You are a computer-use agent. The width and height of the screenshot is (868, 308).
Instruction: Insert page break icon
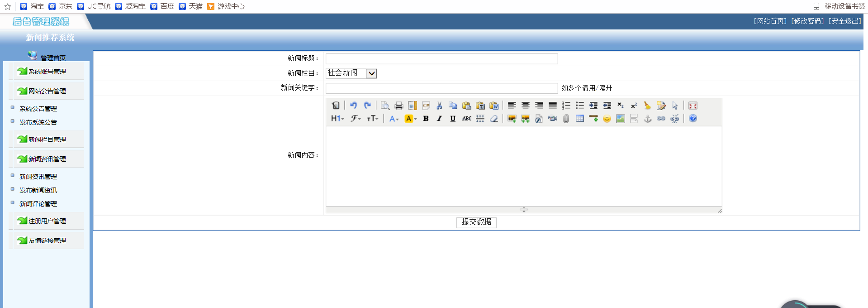634,119
